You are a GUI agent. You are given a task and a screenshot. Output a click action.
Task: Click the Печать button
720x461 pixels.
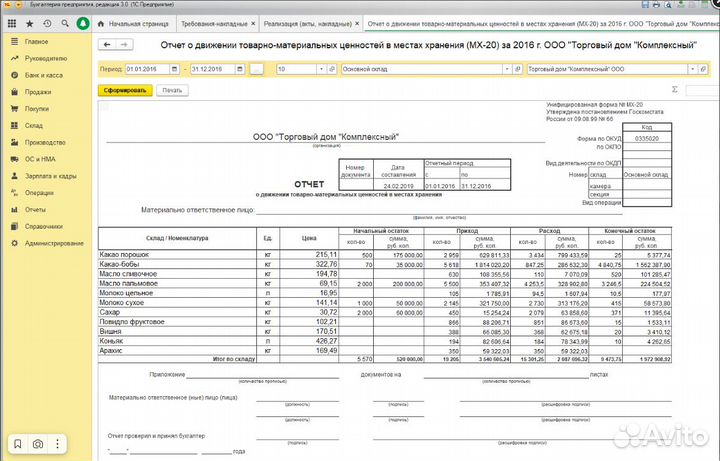click(172, 90)
